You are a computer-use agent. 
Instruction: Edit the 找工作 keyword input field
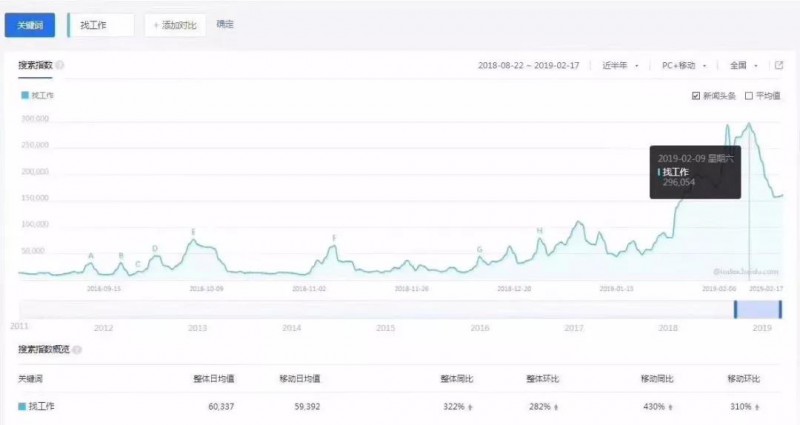(x=102, y=25)
